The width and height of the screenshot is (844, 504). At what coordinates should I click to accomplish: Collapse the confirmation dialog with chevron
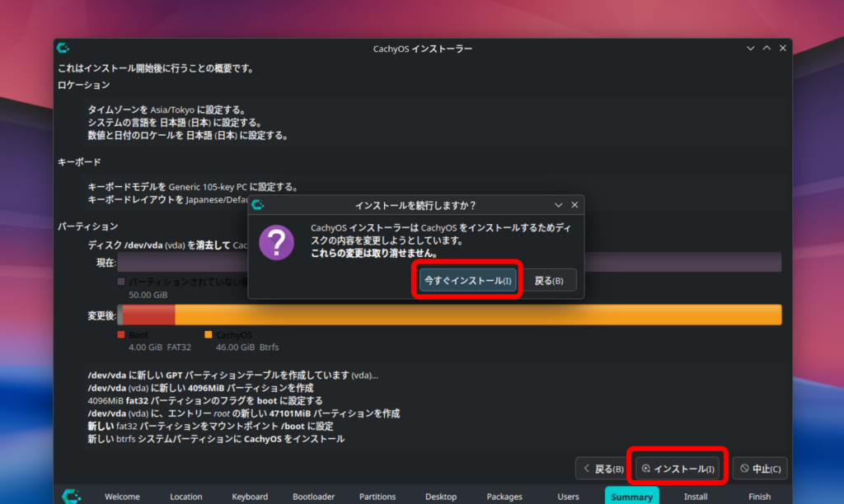(x=558, y=205)
